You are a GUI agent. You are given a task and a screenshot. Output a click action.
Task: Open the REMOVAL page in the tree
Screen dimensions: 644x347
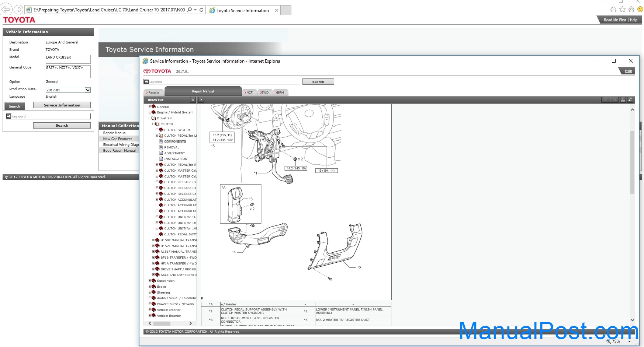172,147
